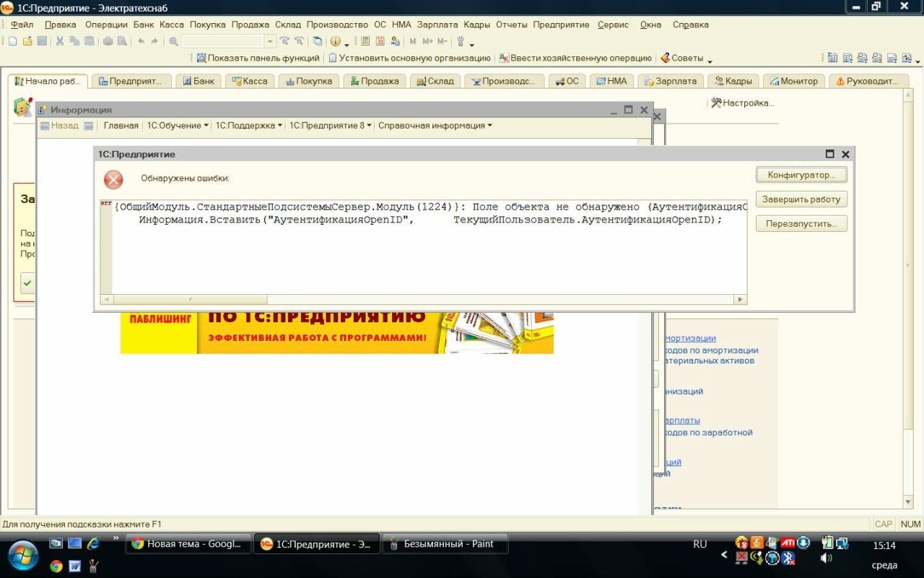The image size is (924, 578).
Task: Click the Завершить работу button
Action: click(x=801, y=199)
